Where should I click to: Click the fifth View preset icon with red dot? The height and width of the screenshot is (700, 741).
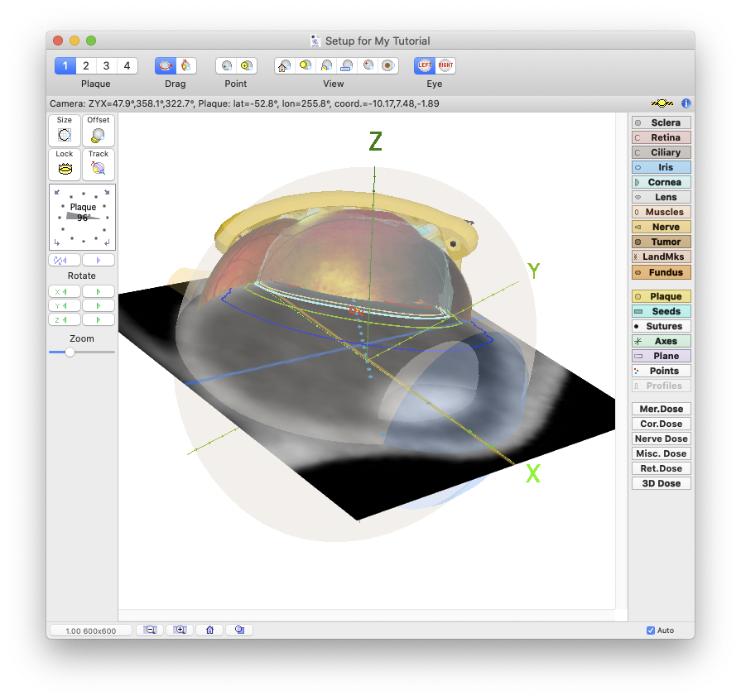click(368, 65)
